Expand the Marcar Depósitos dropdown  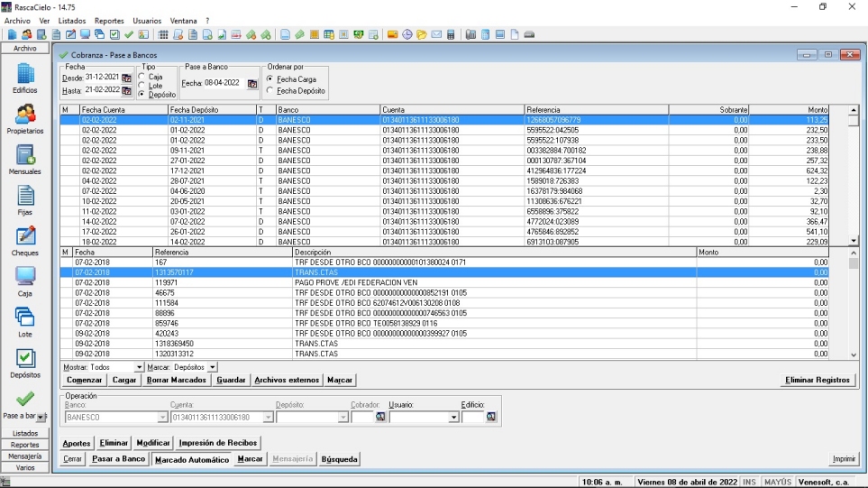pos(212,367)
